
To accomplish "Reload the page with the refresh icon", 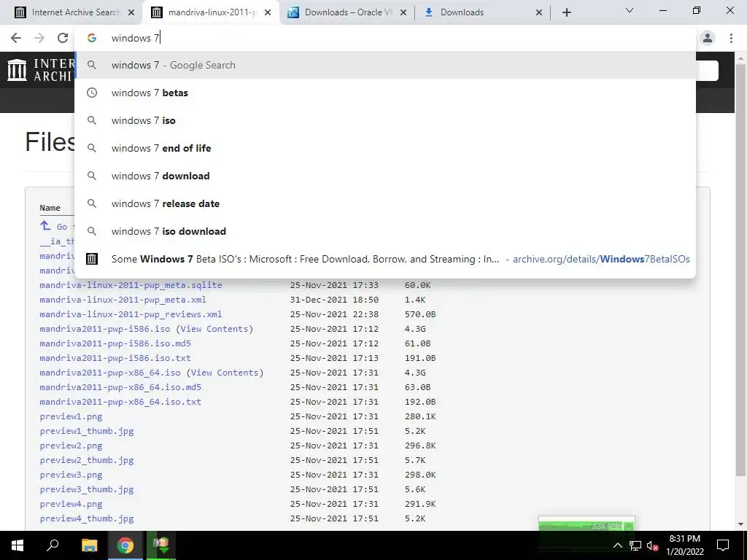I will (x=63, y=38).
